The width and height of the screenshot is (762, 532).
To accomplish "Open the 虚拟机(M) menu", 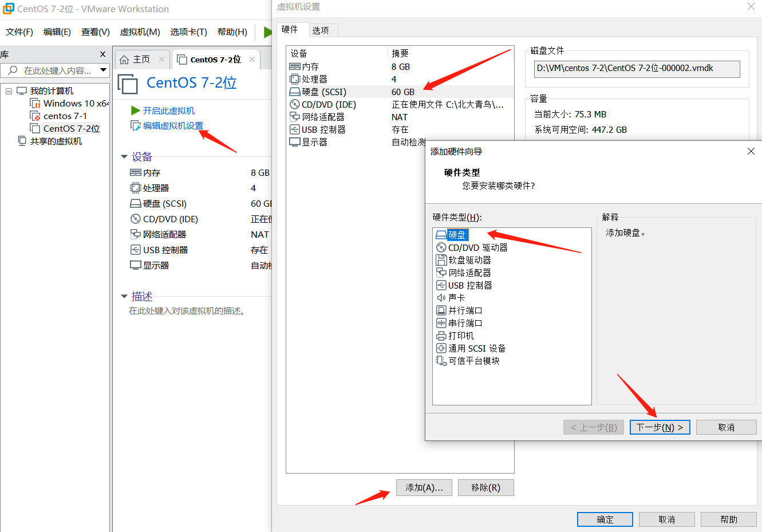I will click(x=140, y=32).
